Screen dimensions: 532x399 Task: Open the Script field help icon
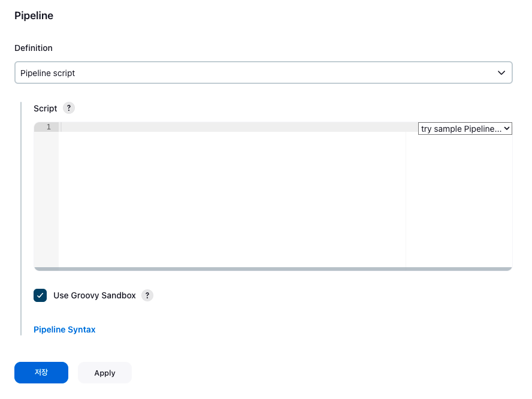point(69,108)
